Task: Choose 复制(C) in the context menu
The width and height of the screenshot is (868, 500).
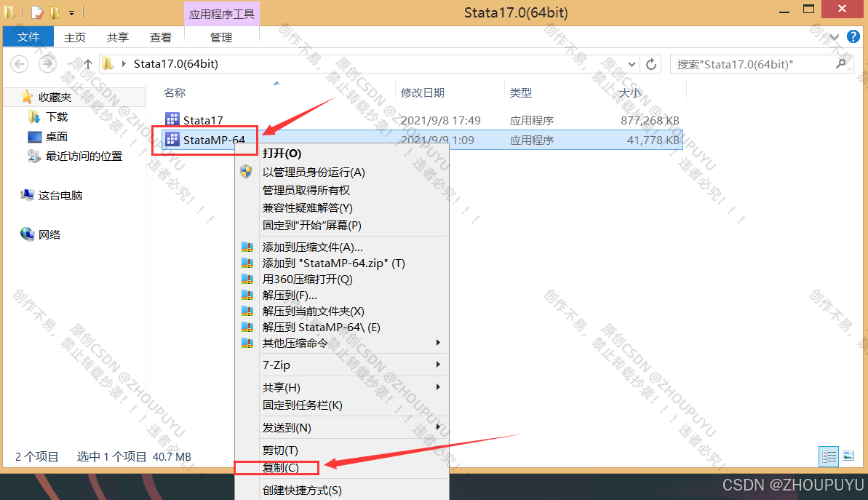Action: 281,468
